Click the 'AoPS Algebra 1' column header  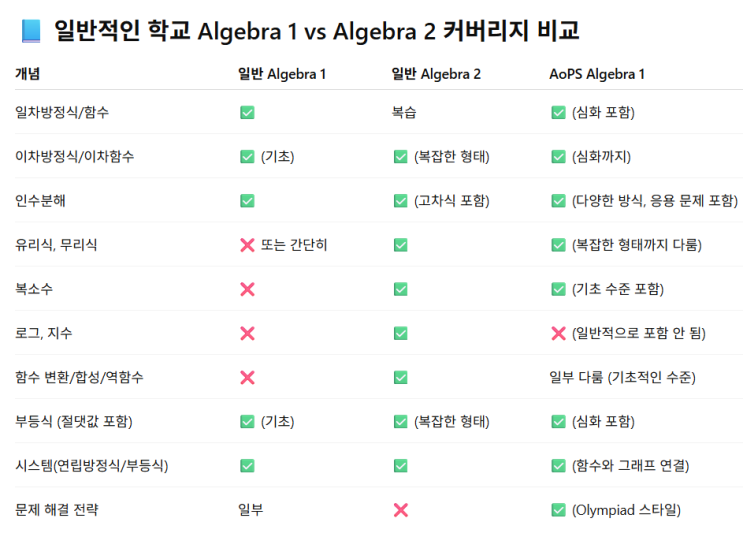pyautogui.click(x=597, y=73)
